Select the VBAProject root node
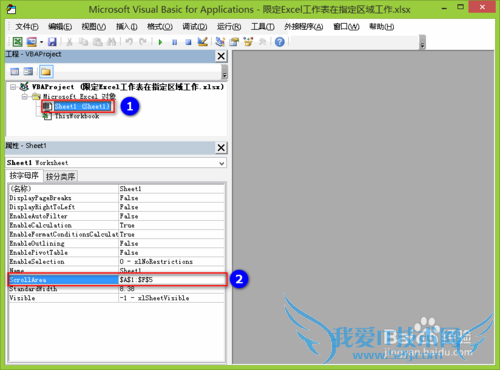 point(128,87)
